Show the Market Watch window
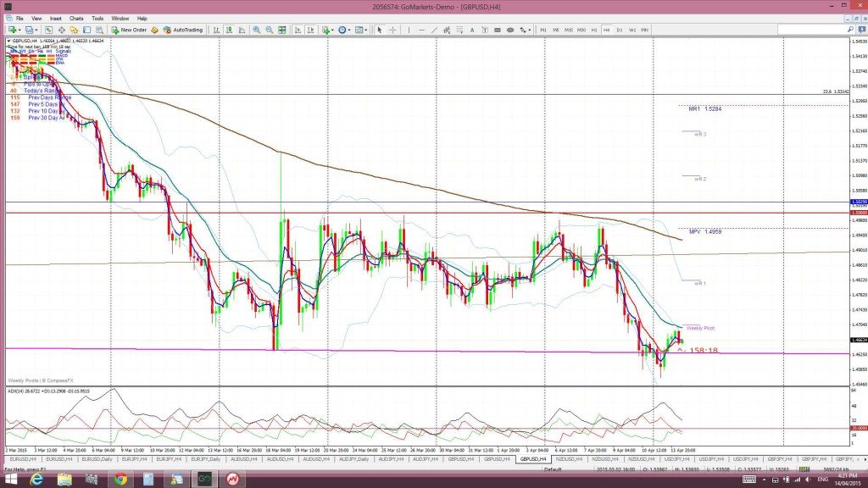This screenshot has height=488, width=868. pyautogui.click(x=48, y=30)
